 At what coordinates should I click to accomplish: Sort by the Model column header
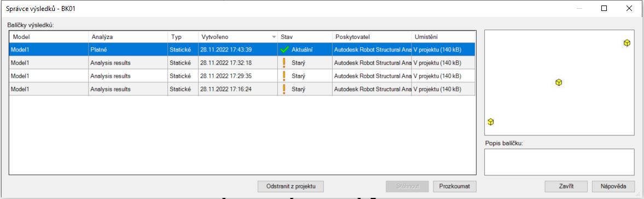[x=49, y=37]
